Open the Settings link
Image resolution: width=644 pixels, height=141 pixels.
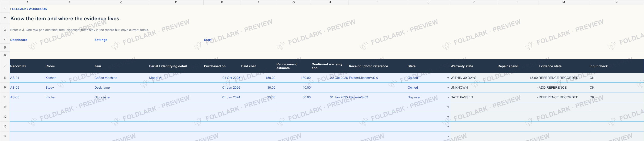(101, 40)
